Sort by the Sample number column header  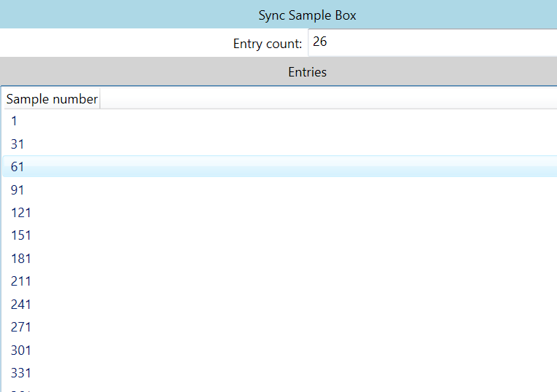[52, 99]
